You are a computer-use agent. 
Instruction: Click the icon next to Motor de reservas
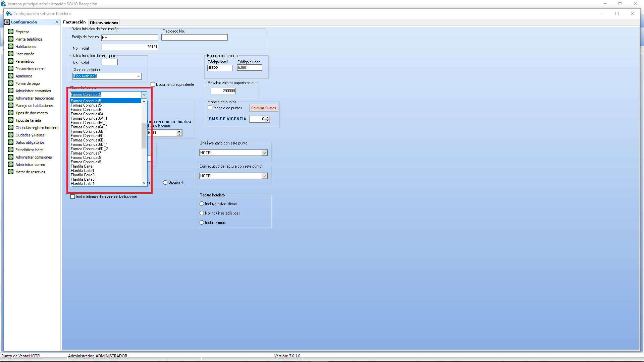[11, 172]
